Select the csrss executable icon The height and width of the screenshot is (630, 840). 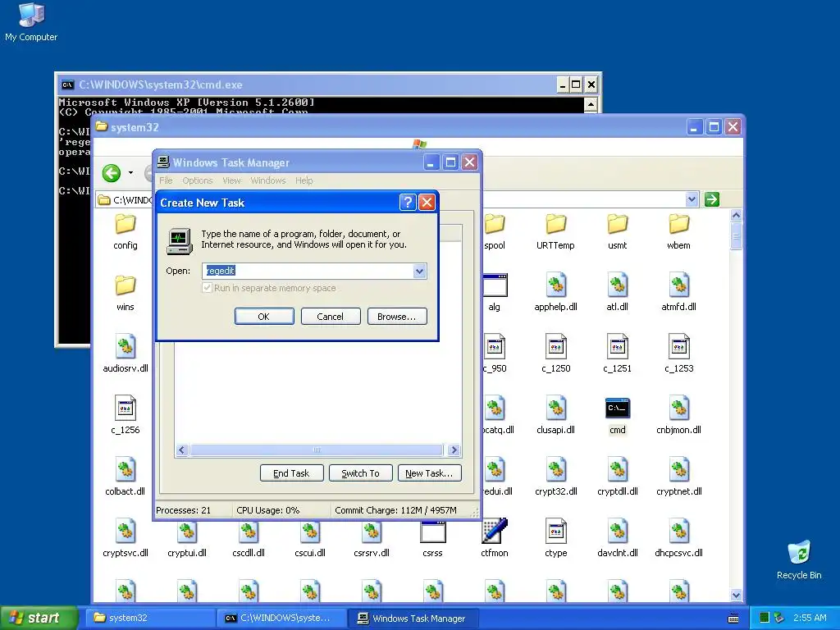[x=433, y=532]
